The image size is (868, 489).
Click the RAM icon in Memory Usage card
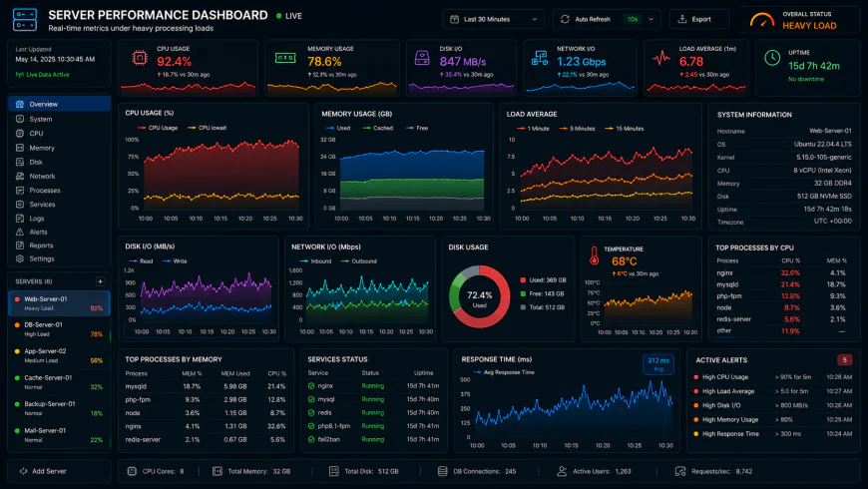tap(285, 58)
